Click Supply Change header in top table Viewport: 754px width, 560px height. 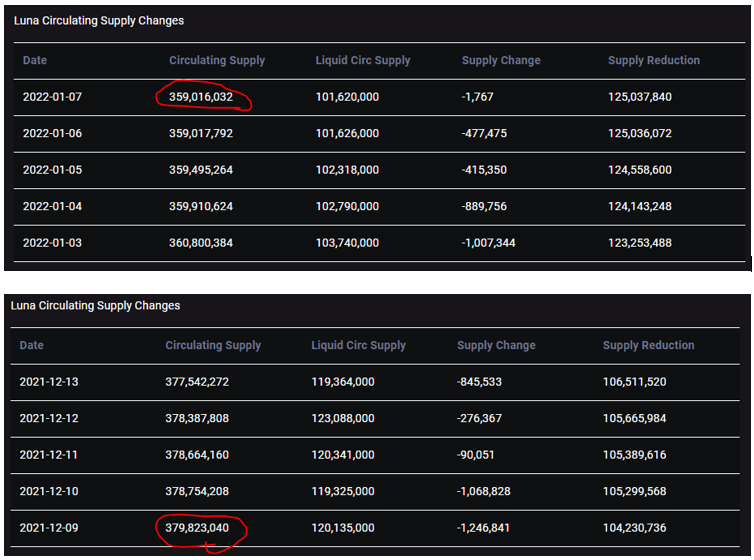coord(501,60)
